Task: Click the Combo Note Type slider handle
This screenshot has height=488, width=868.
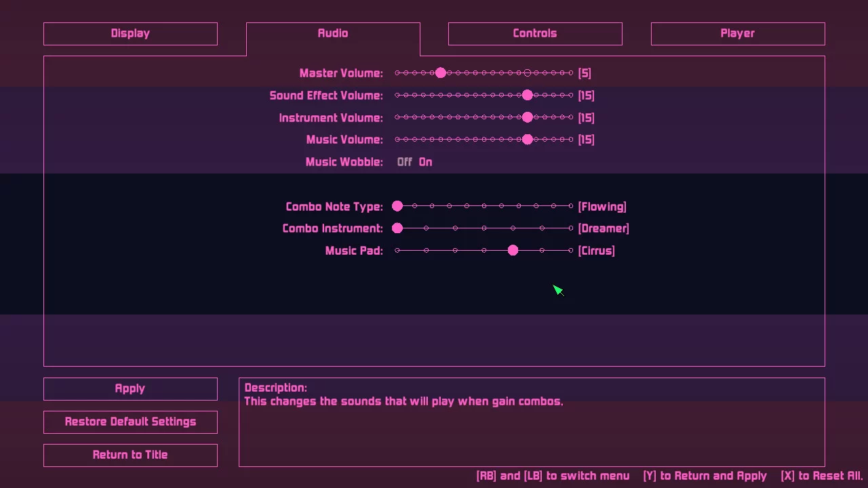Action: 397,206
